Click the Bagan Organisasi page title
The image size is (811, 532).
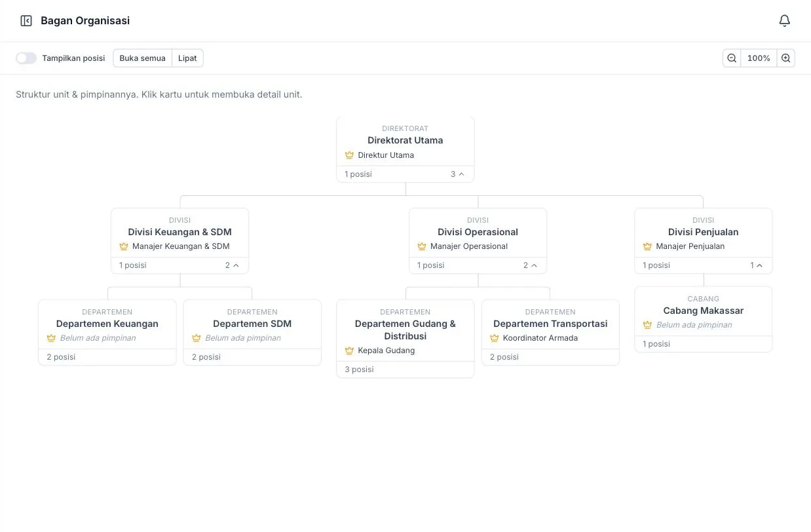(85, 21)
